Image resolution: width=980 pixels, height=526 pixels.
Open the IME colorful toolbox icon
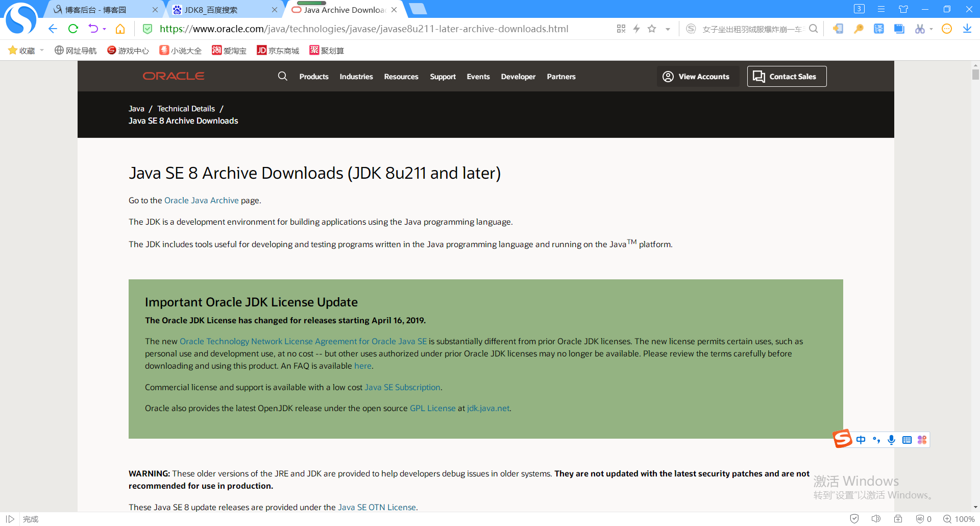click(922, 440)
